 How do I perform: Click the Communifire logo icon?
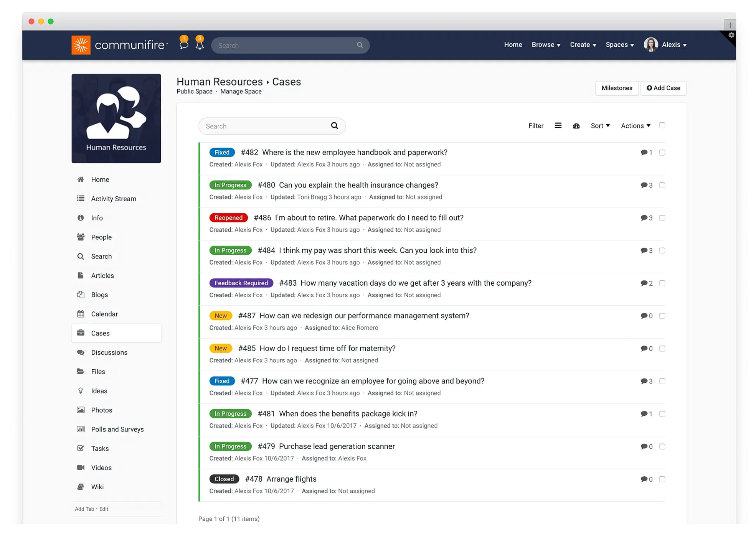tap(81, 45)
